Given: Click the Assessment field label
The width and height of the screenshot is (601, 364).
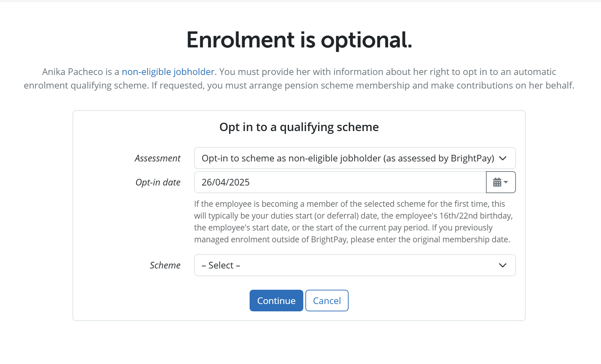Looking at the screenshot, I should (x=158, y=158).
